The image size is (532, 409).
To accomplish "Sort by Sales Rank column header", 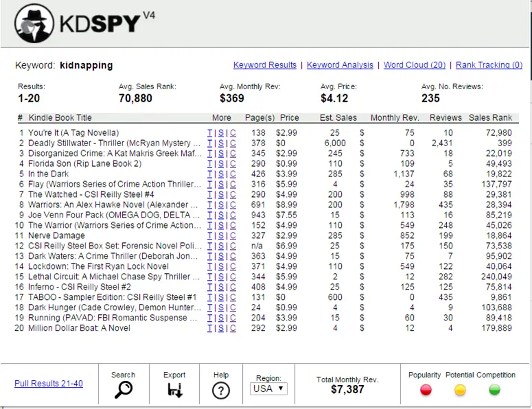I will pyautogui.click(x=490, y=117).
